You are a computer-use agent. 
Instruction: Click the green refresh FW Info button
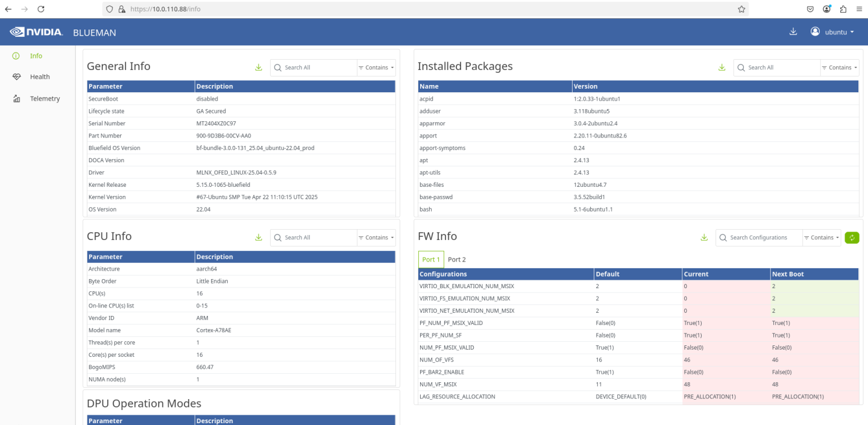(x=852, y=238)
